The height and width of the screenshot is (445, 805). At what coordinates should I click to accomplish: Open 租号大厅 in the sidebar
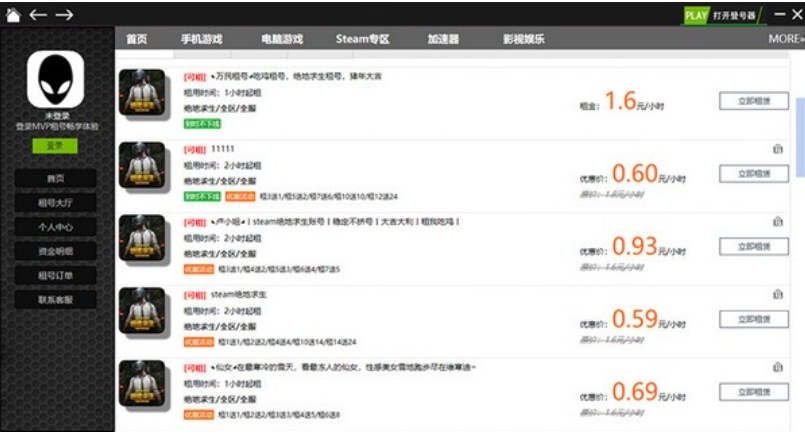click(55, 203)
